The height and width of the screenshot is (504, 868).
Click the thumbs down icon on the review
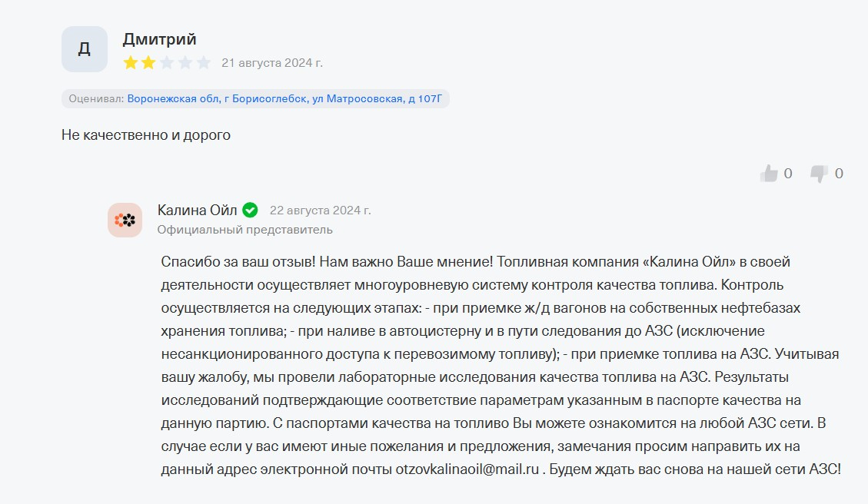(x=820, y=174)
